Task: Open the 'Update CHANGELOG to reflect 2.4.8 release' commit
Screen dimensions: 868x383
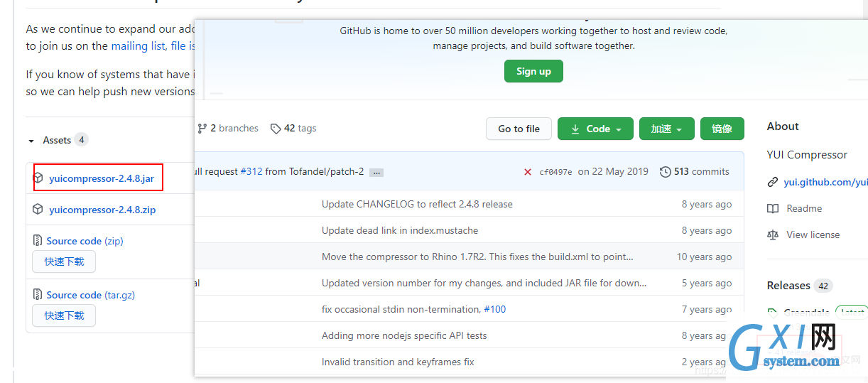Action: tap(417, 204)
